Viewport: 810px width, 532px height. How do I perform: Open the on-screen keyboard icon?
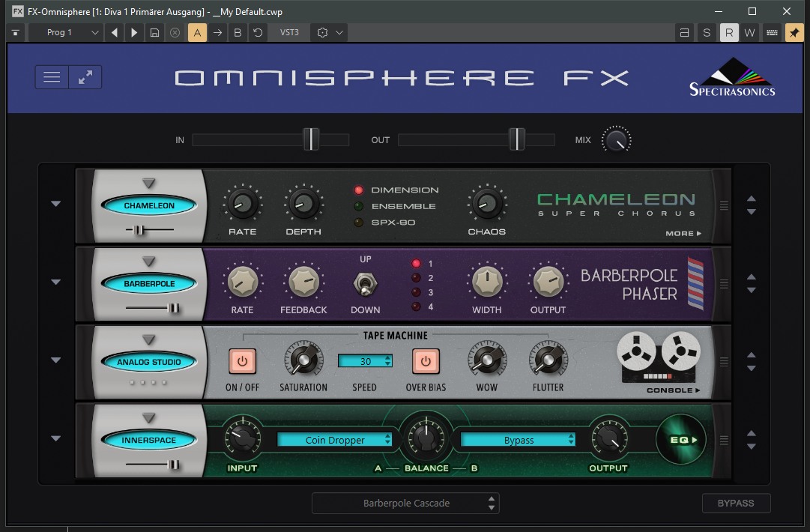(x=771, y=32)
